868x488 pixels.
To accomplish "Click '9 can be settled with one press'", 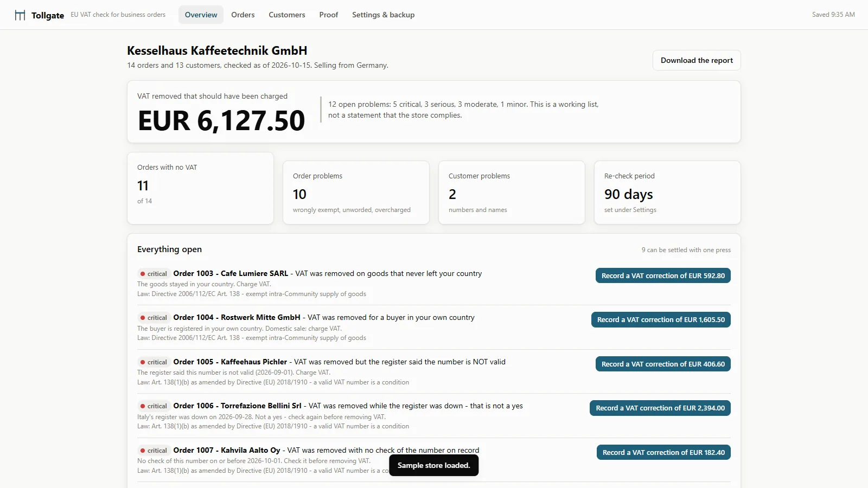I will (686, 250).
